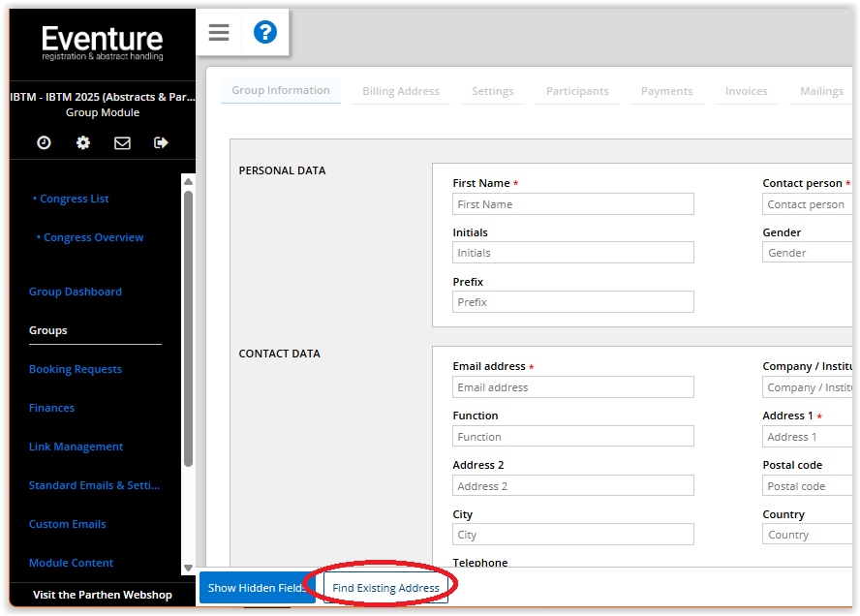Click the First Name input field
The height and width of the screenshot is (616, 860).
(572, 204)
